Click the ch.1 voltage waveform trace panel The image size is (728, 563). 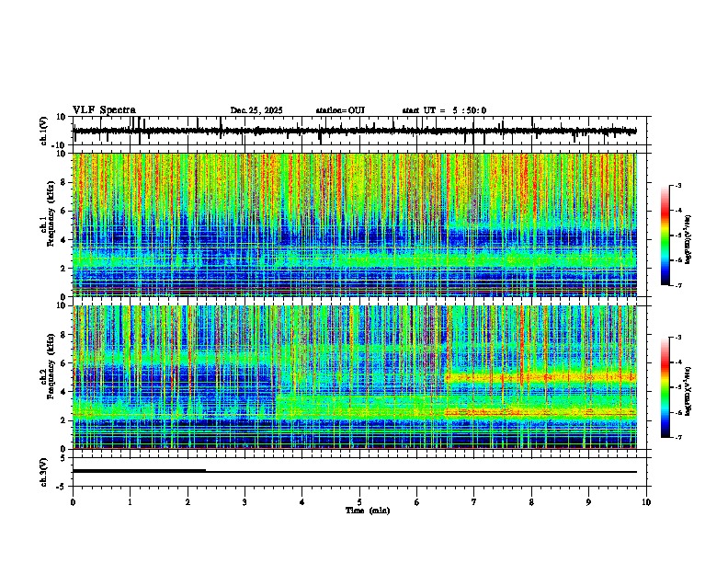(x=361, y=131)
